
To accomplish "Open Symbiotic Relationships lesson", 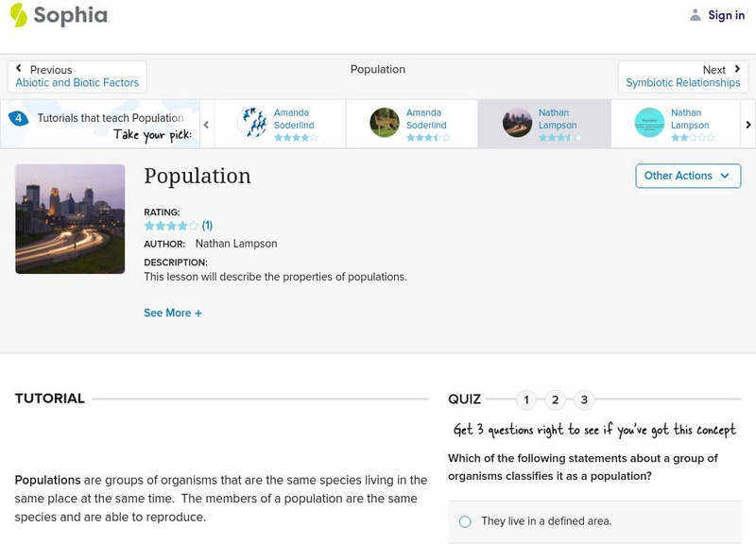I will click(682, 83).
